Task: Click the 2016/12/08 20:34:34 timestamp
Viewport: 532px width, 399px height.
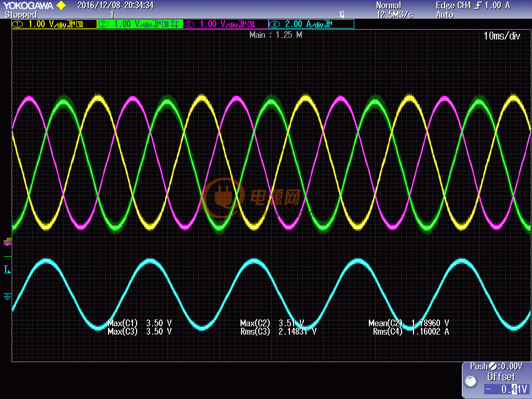Action: tap(115, 5)
